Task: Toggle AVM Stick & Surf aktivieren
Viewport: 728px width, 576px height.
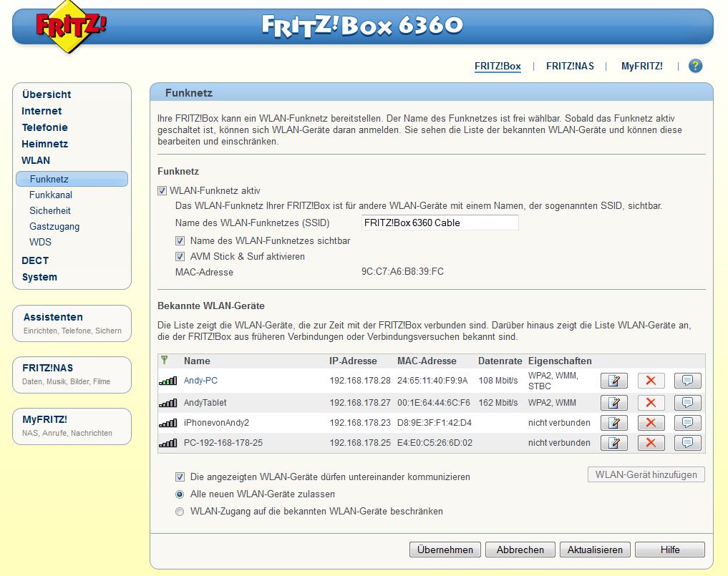Action: coord(180,256)
